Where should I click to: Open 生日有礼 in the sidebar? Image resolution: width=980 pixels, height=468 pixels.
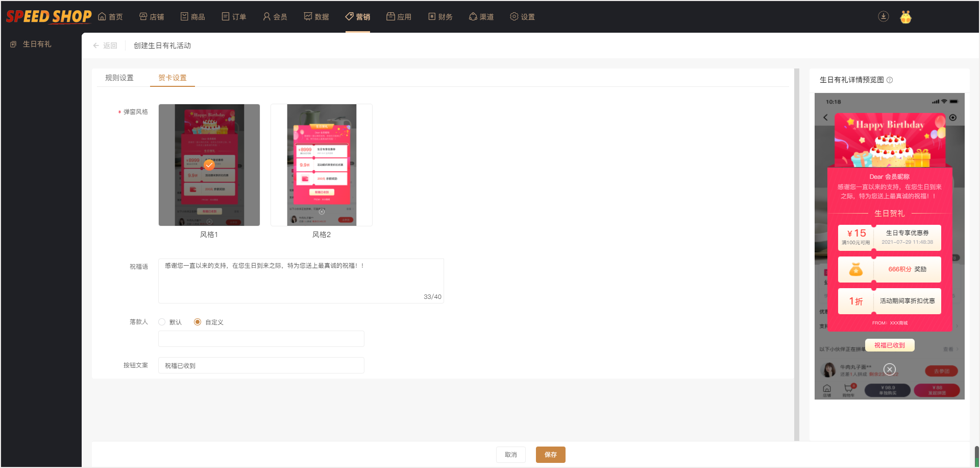[x=37, y=44]
